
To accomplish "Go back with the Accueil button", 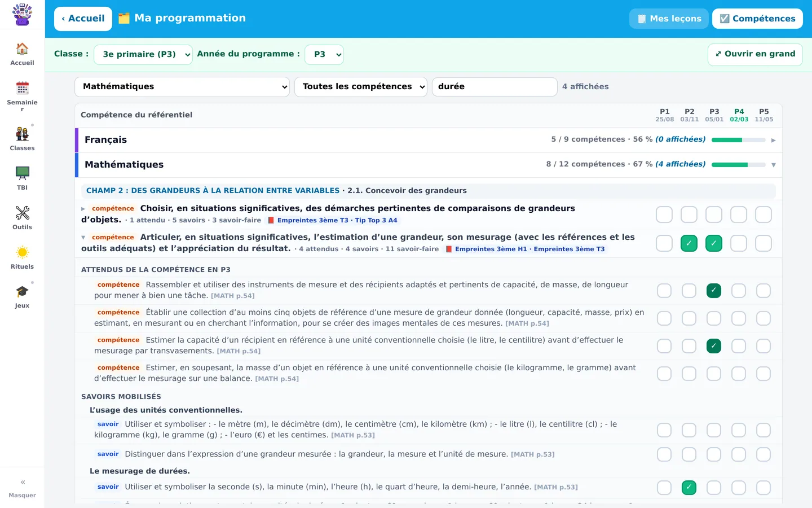I will 83,19.
